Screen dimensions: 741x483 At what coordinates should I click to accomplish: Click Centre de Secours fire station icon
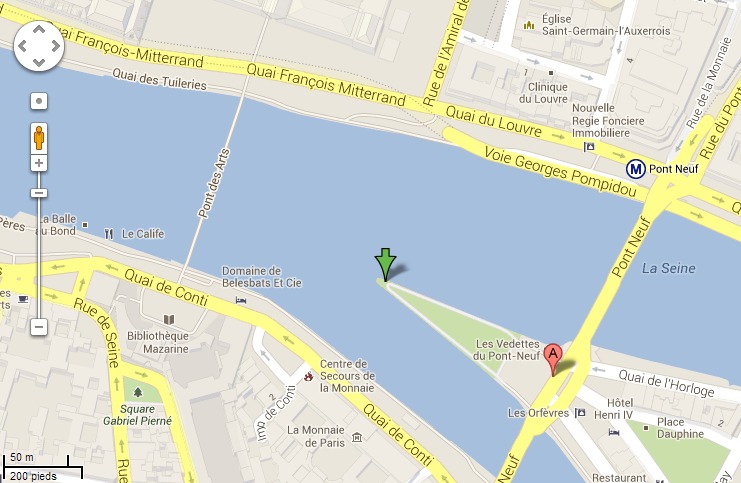click(309, 377)
